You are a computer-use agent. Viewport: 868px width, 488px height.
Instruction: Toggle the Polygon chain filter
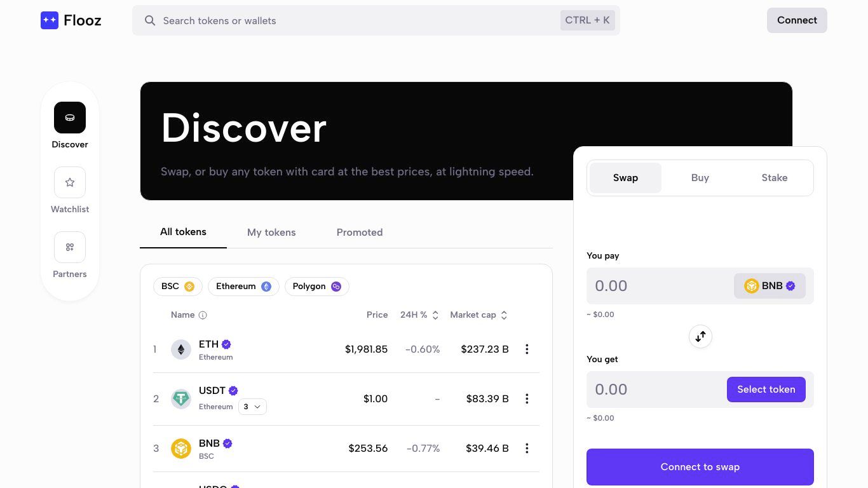[x=317, y=287]
